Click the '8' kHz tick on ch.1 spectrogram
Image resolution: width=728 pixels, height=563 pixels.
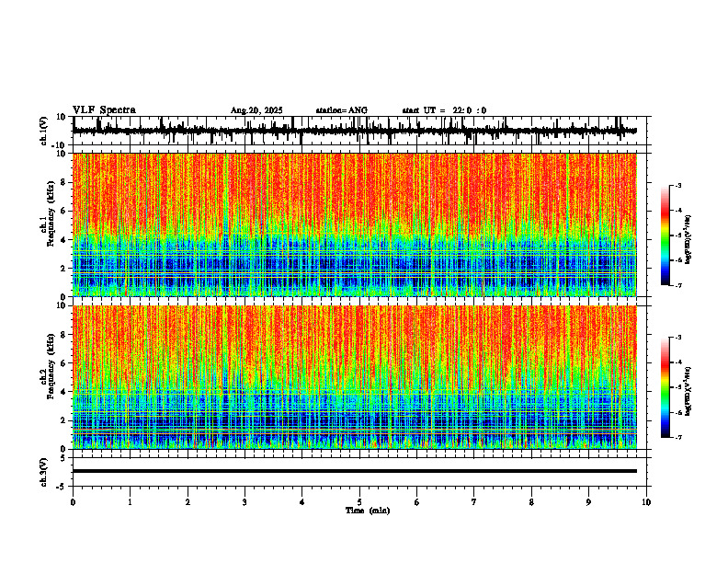63,182
